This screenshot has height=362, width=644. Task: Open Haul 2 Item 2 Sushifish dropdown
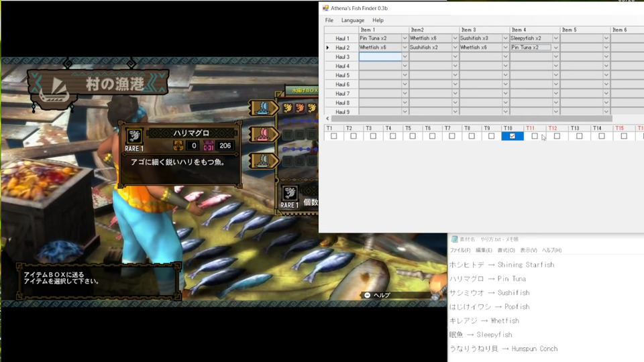point(455,48)
